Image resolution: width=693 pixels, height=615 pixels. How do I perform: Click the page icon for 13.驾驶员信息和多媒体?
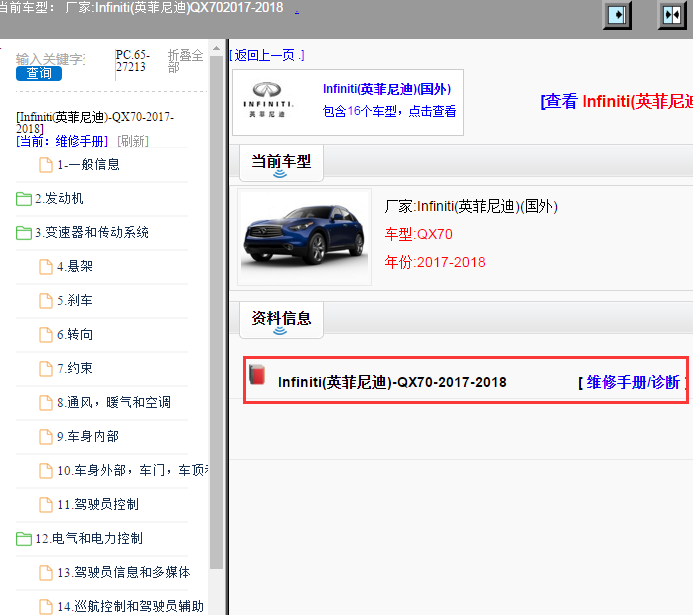(x=46, y=573)
